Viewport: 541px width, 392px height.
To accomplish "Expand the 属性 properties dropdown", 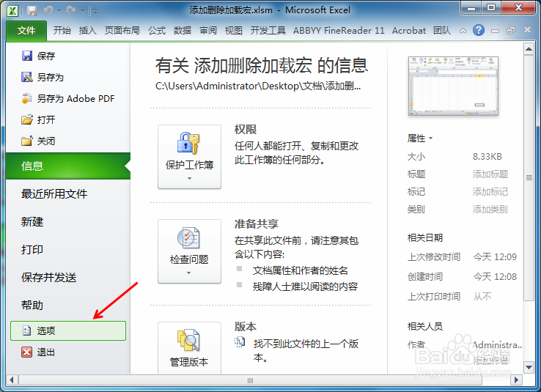I will 420,138.
